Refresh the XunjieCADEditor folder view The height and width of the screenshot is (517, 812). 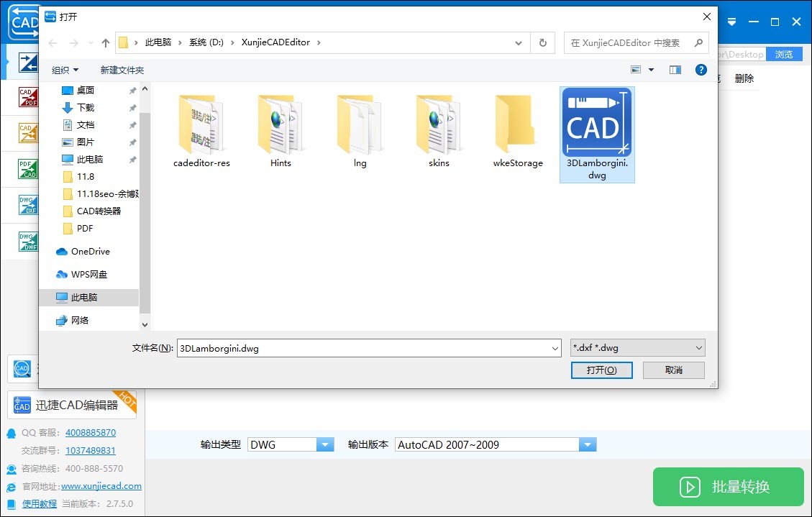pyautogui.click(x=542, y=42)
